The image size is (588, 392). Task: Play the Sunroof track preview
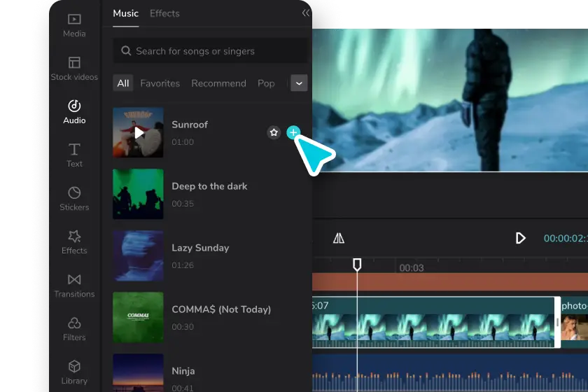139,132
